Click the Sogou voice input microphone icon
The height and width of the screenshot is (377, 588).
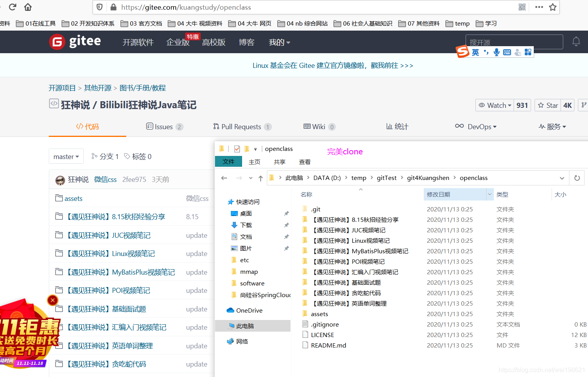[497, 52]
